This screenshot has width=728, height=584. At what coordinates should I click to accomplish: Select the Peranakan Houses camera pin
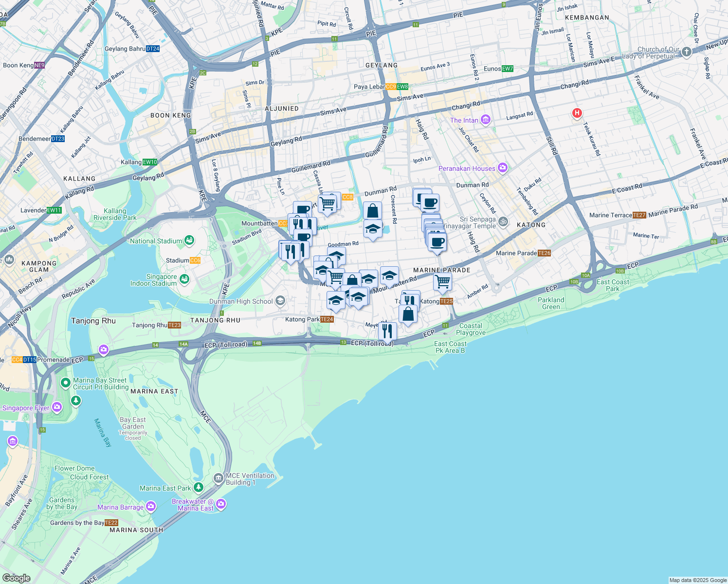click(x=503, y=168)
